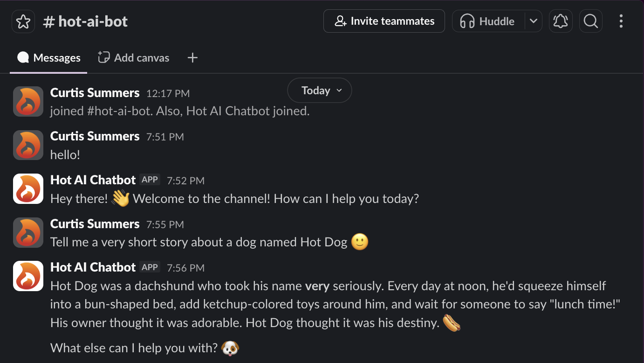Click the person-add icon in Invite teammates
The height and width of the screenshot is (363, 644).
340,21
